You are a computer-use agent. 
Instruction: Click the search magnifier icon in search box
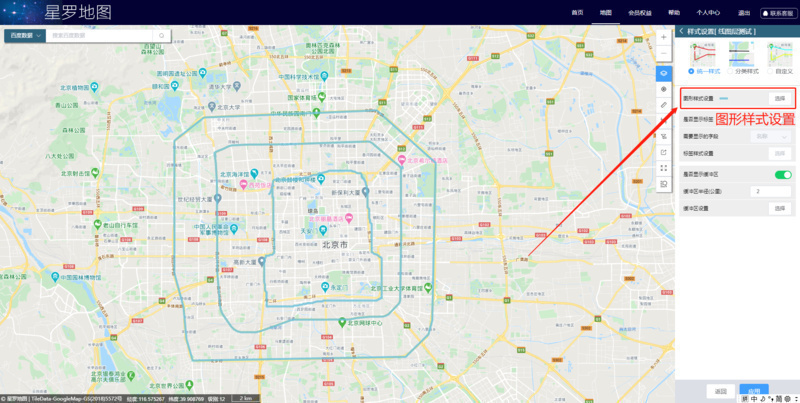pyautogui.click(x=161, y=36)
